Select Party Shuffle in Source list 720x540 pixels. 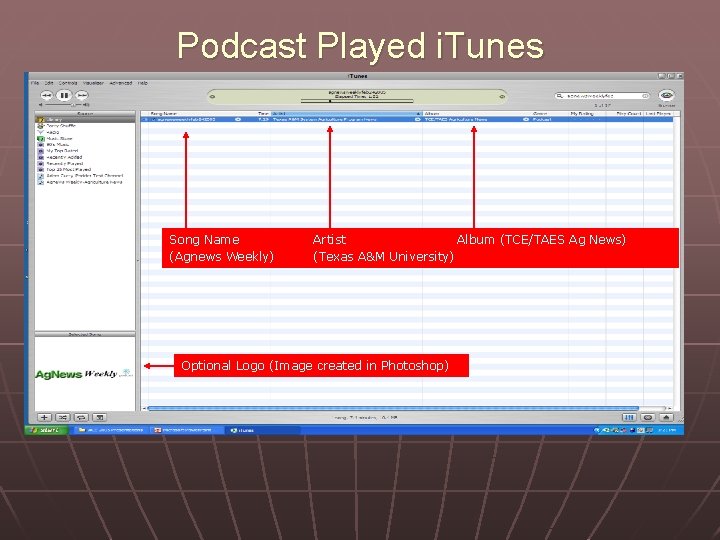[85, 126]
